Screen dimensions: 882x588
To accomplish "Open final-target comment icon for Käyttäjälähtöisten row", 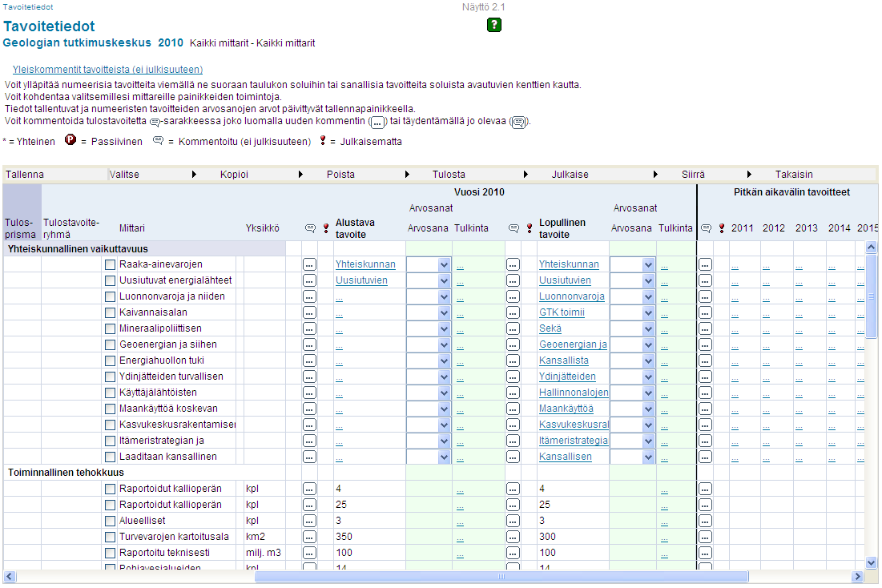I will pos(513,393).
